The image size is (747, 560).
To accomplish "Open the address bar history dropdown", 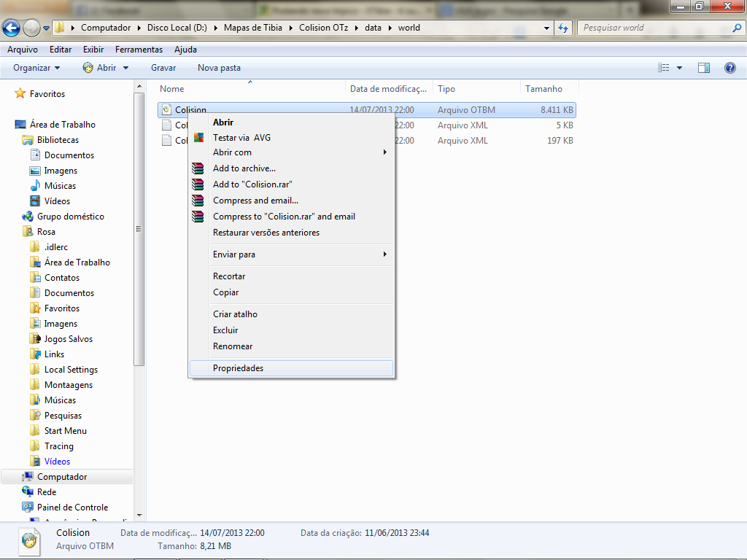I will point(546,28).
